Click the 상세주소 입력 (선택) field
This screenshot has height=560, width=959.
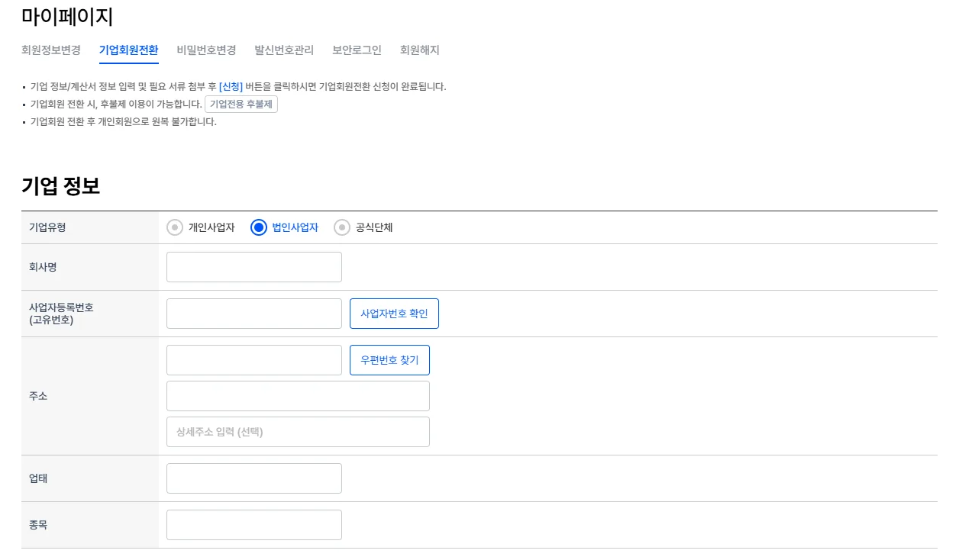(x=298, y=432)
